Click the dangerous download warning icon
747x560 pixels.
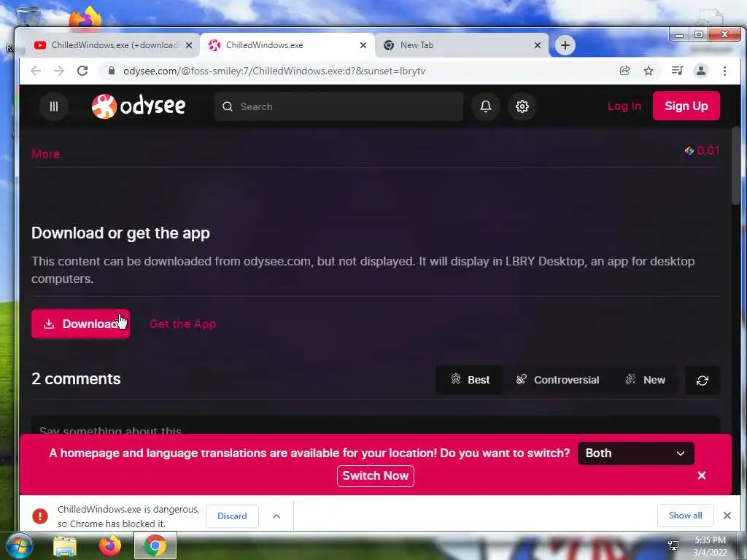click(40, 516)
